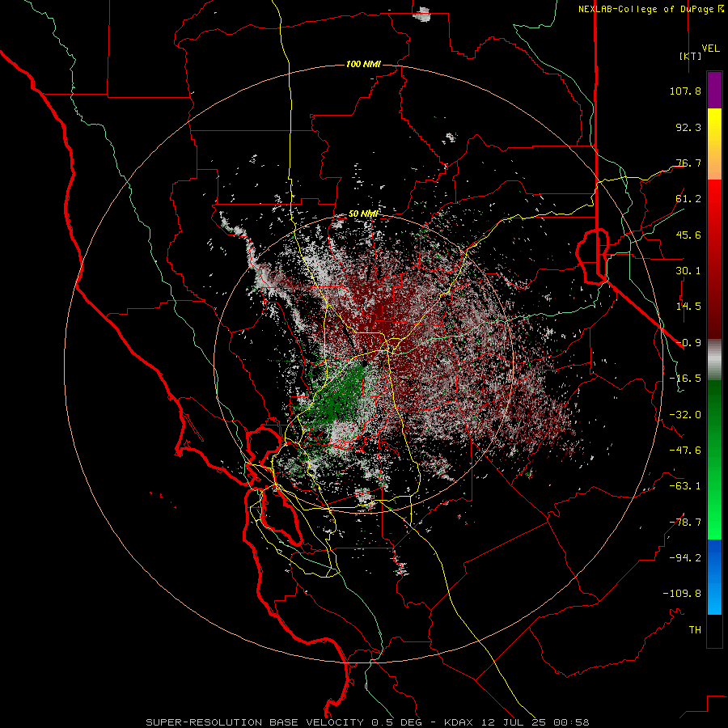Image resolution: width=728 pixels, height=728 pixels.
Task: Click the 76.7 velocity scale value
Action: [x=688, y=163]
